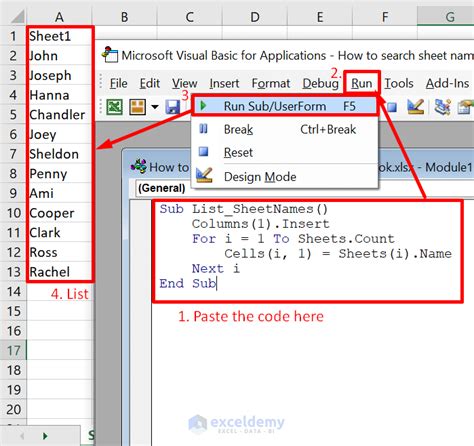This screenshot has height=446, width=474.
Task: Select column A header
Action: coord(59,17)
